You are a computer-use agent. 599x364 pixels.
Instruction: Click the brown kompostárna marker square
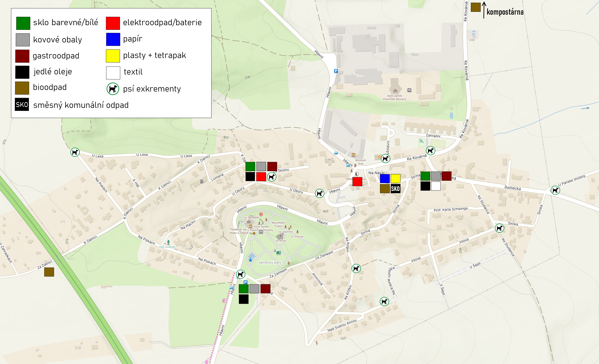pyautogui.click(x=476, y=7)
